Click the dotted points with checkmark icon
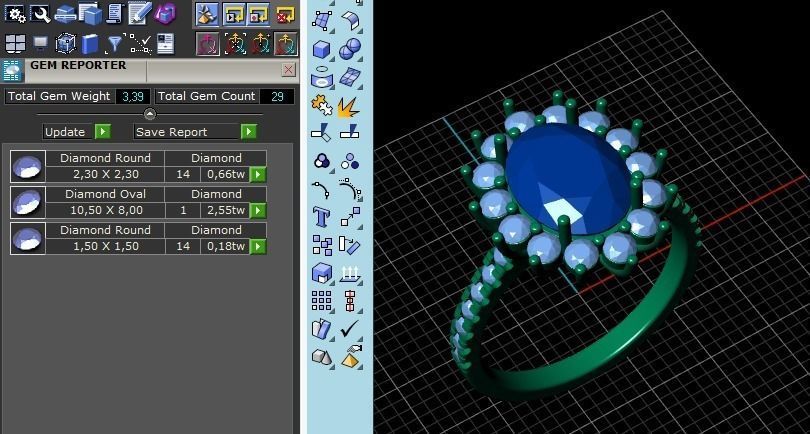The image size is (810, 434). tap(140, 44)
